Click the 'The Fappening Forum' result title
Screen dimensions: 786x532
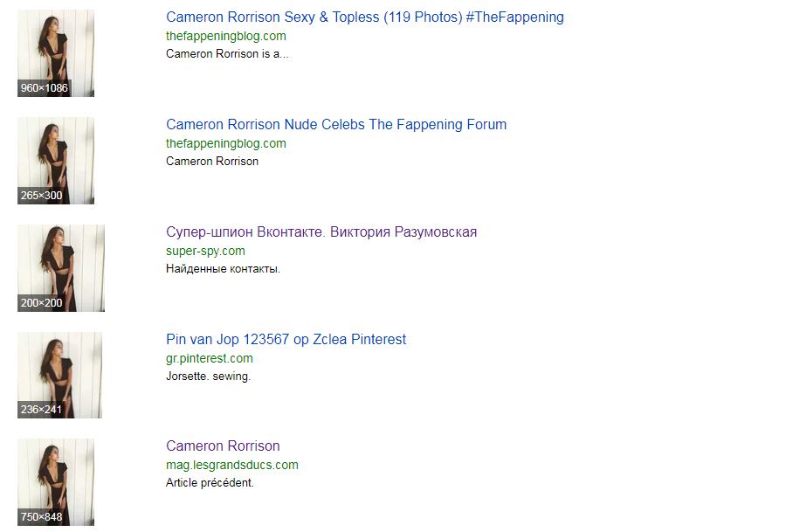pyautogui.click(x=336, y=125)
